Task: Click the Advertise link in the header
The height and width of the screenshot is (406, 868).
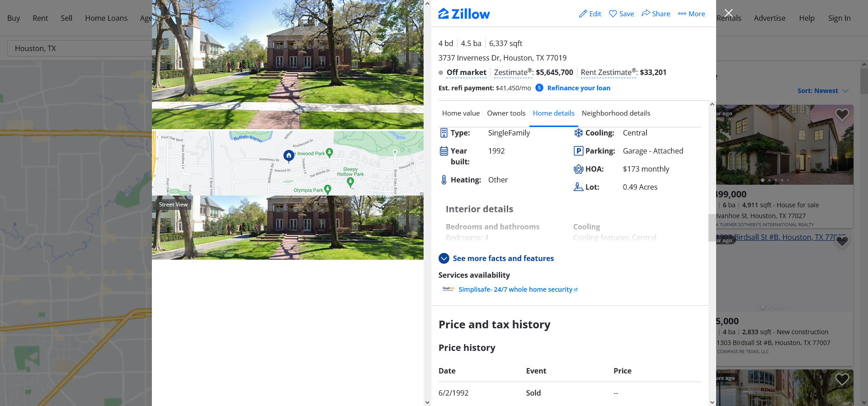Action: pos(769,18)
